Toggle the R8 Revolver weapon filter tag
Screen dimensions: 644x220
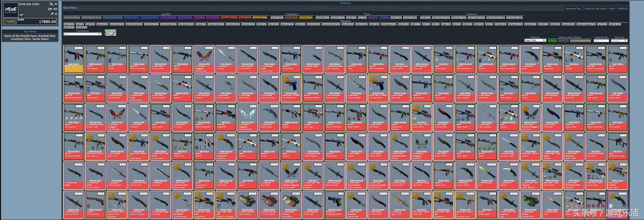tap(515, 24)
